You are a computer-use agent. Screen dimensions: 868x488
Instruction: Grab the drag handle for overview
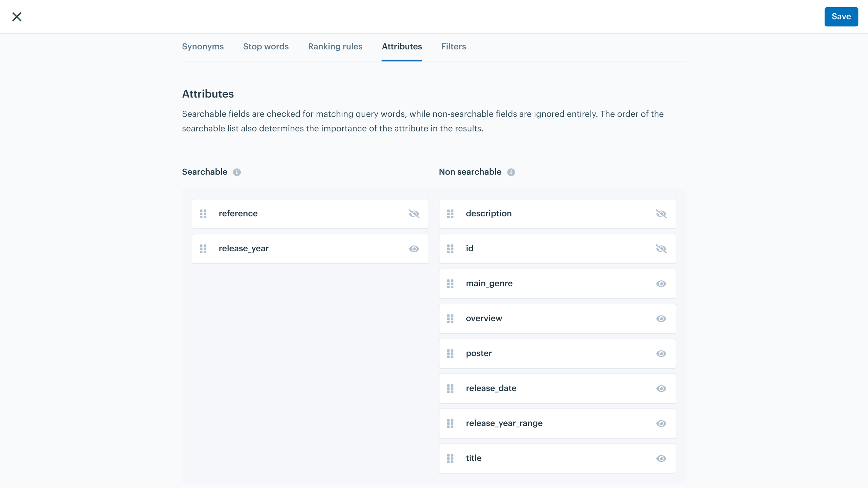point(450,319)
